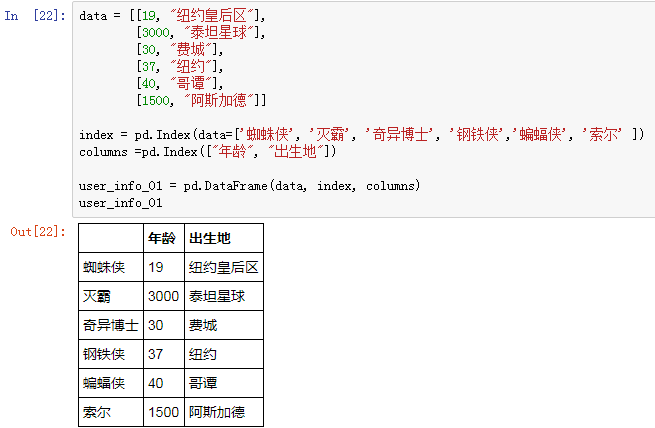Click the In [22] input prompt label
655x428 pixels.
35,16
